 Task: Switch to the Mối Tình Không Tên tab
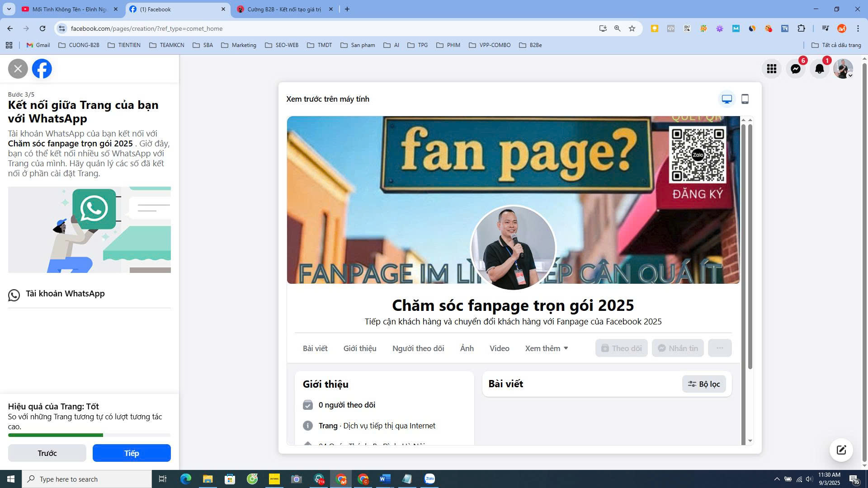pos(70,9)
